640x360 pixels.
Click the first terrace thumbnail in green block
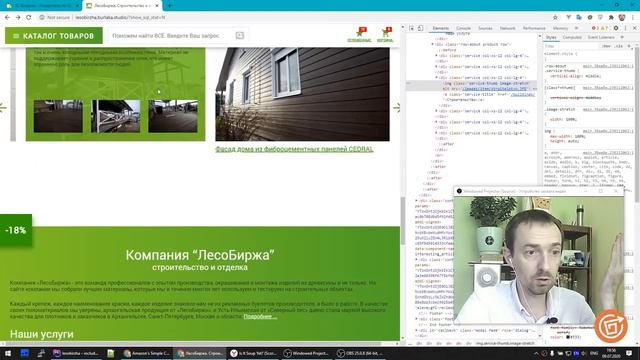pos(58,116)
